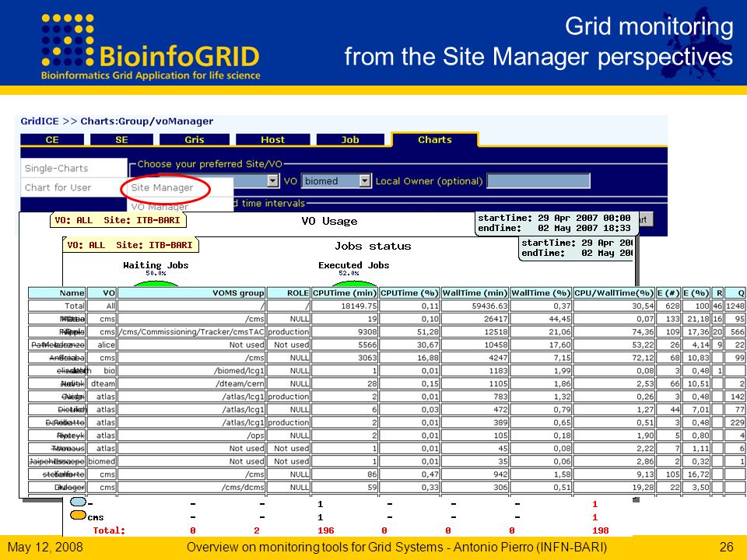Viewport: 747px width, 560px height.
Task: Click the 9308 CPUTime value
Action: (345, 332)
